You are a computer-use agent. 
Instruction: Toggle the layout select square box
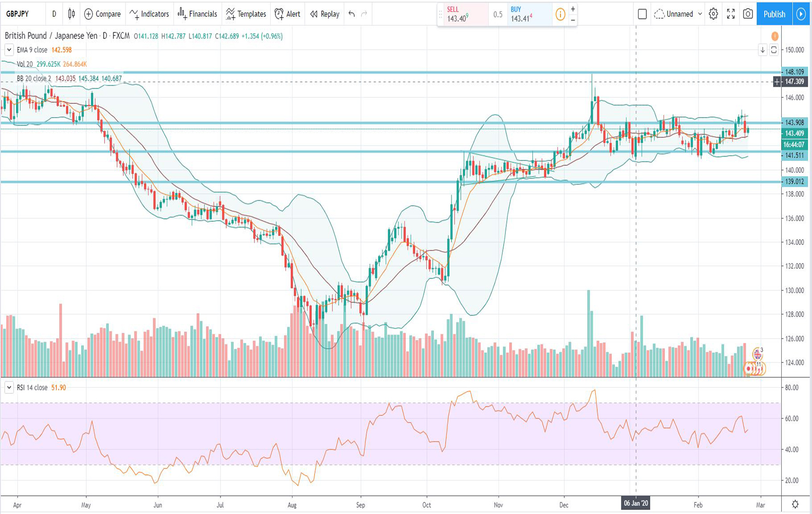(x=642, y=14)
